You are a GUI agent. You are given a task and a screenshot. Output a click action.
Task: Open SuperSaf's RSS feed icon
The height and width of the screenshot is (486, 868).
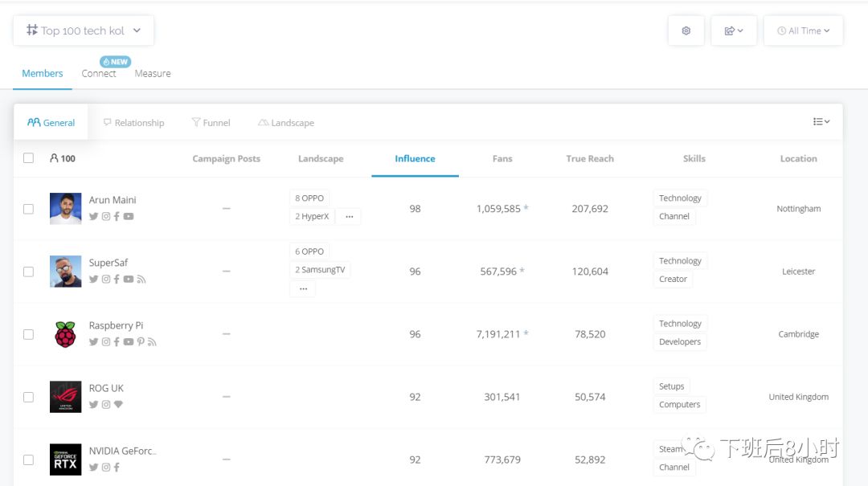(141, 280)
